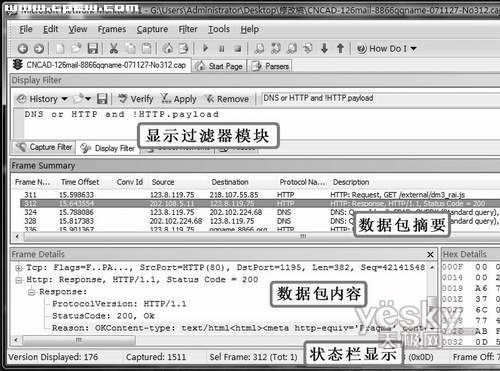Image resolution: width=500 pixels, height=371 pixels.
Task: Jump to next frame with the down arrow
Action: point(324,49)
